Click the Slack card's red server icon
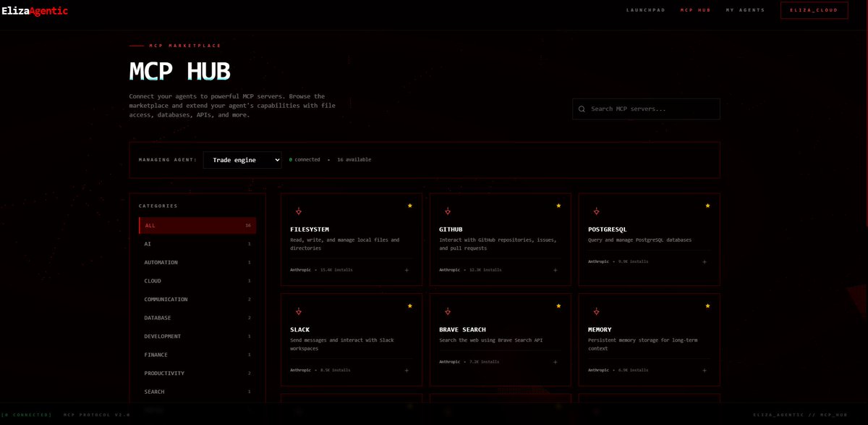868x425 pixels. tap(298, 311)
